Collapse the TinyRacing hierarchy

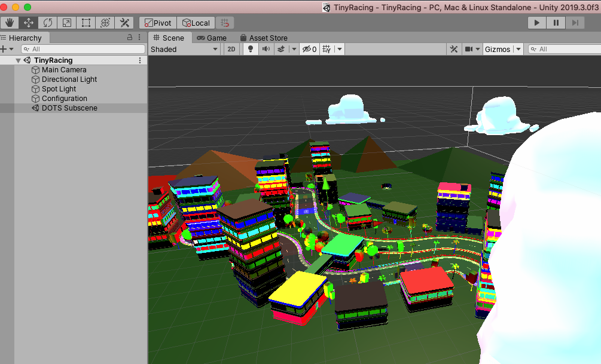(18, 60)
